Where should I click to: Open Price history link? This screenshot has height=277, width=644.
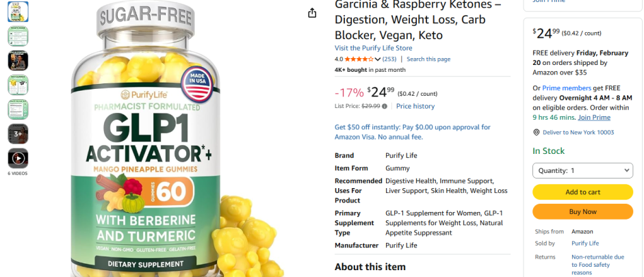[x=415, y=107]
